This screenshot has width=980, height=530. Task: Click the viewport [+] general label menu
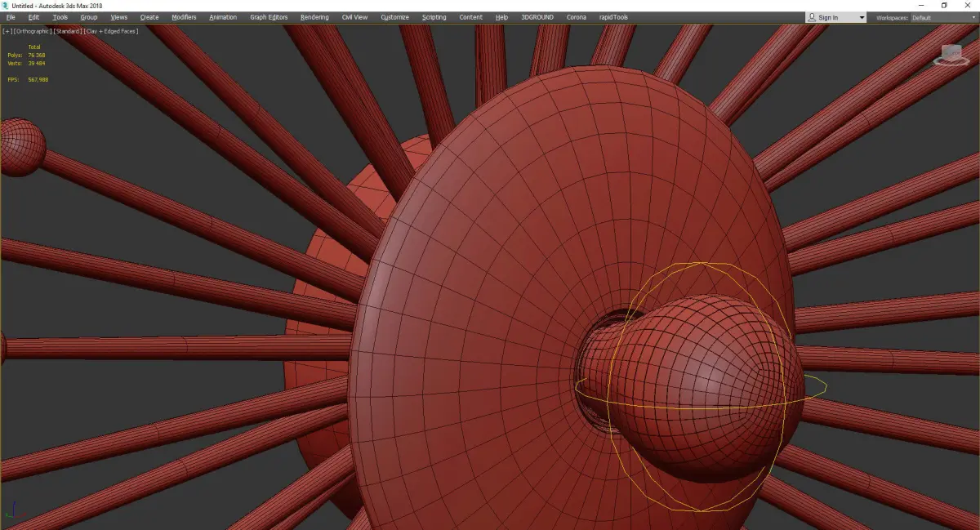pyautogui.click(x=7, y=31)
